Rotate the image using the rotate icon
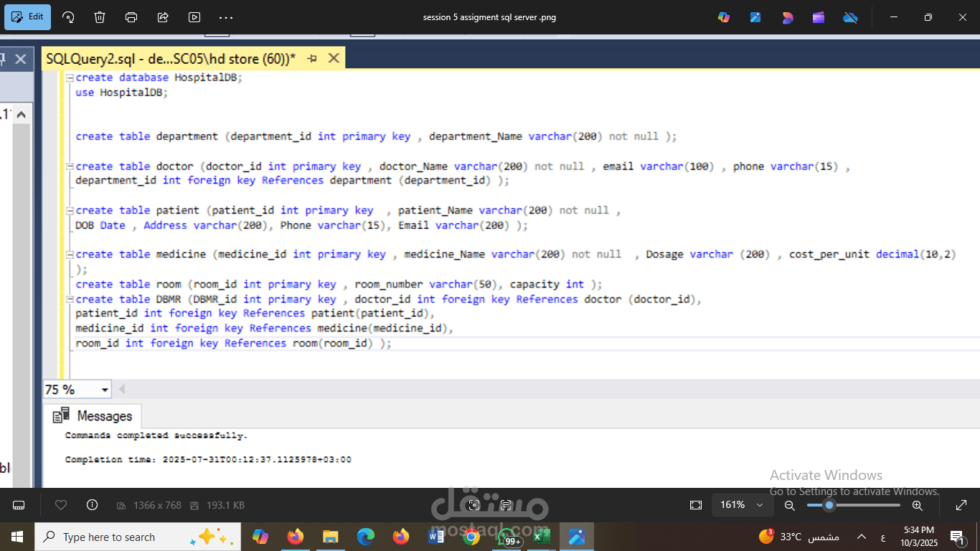 (68, 17)
